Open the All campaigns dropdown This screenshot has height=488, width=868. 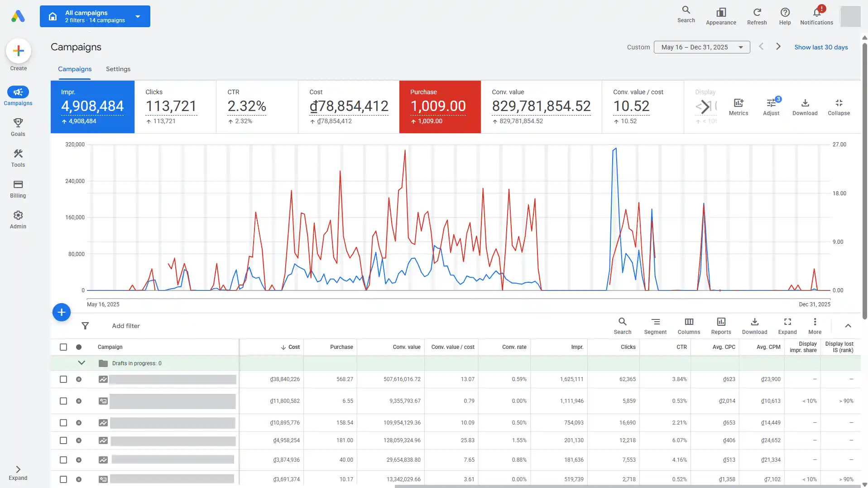tap(95, 16)
